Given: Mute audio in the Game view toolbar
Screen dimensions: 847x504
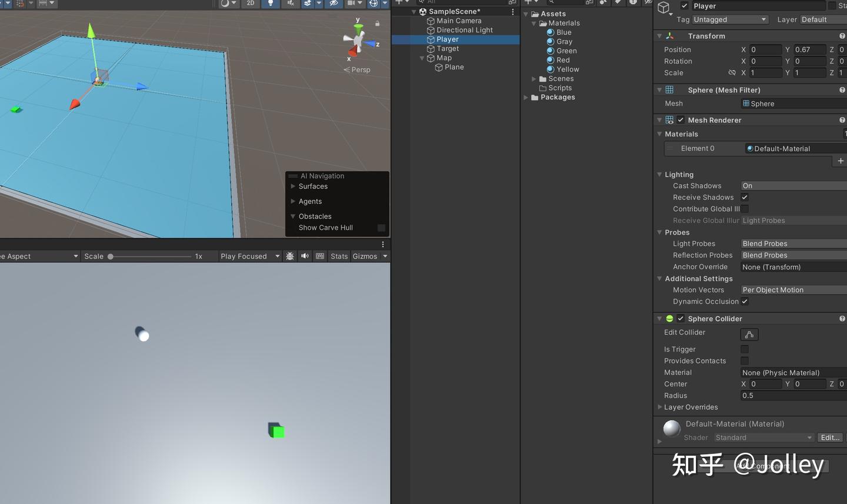Looking at the screenshot, I should pos(304,256).
